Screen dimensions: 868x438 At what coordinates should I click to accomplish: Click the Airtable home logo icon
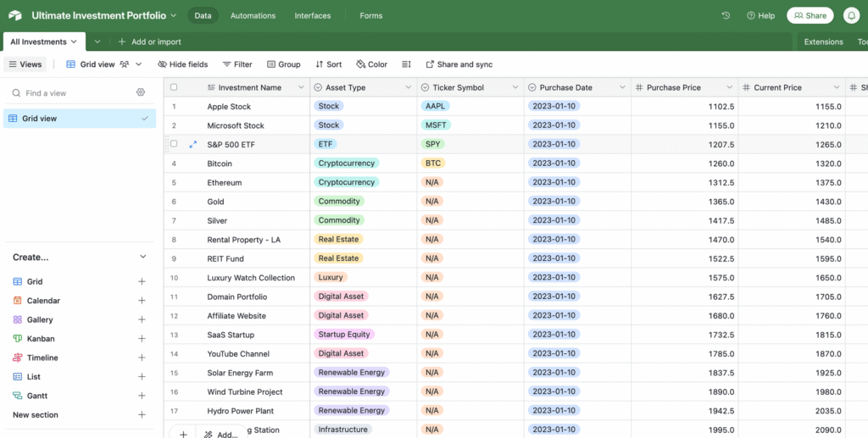(x=15, y=15)
